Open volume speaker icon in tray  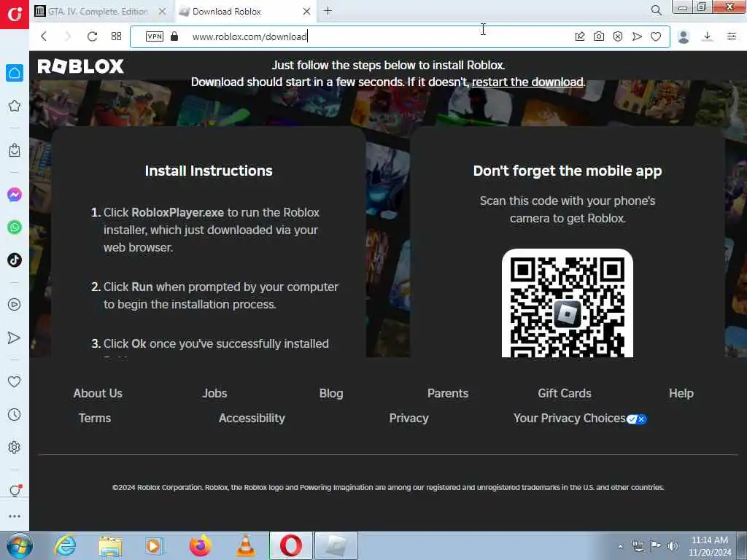click(x=673, y=546)
